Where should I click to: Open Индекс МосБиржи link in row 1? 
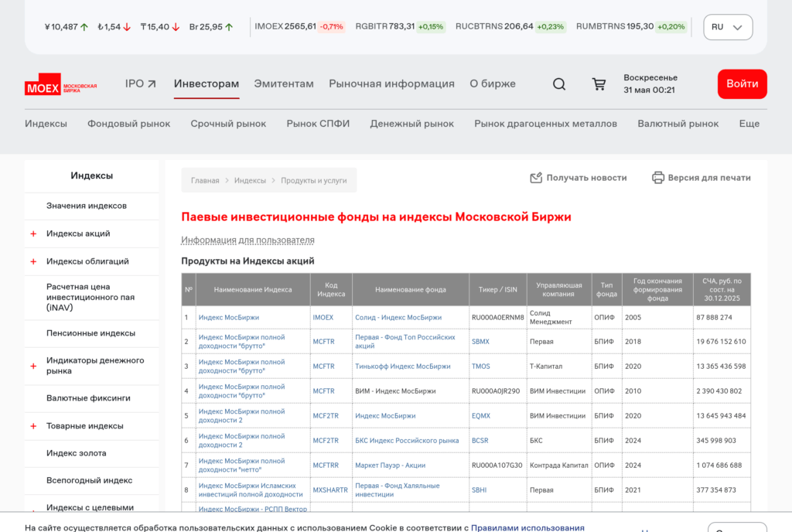click(229, 318)
